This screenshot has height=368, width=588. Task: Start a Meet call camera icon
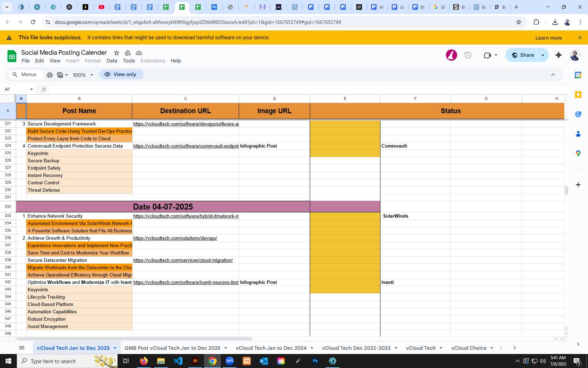point(487,55)
